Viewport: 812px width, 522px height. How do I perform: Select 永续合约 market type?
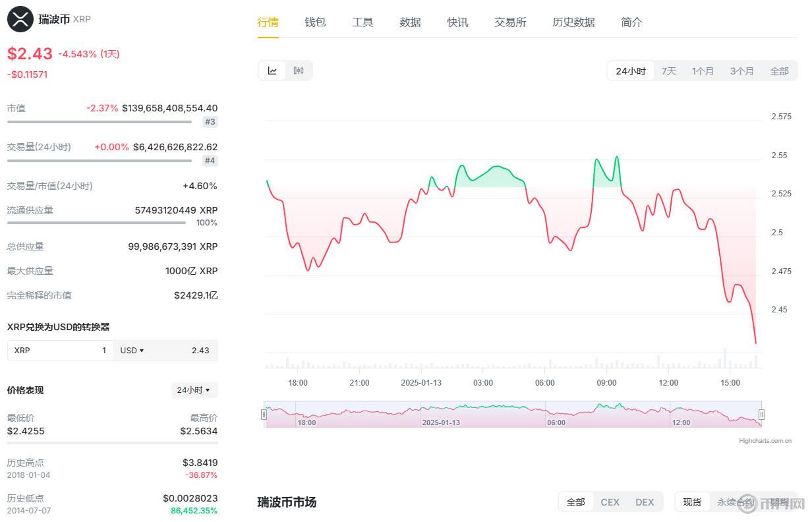coord(737,502)
